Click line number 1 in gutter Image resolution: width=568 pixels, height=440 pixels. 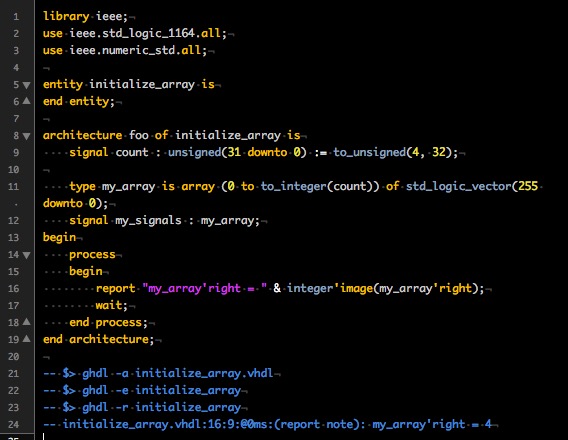coord(16,17)
